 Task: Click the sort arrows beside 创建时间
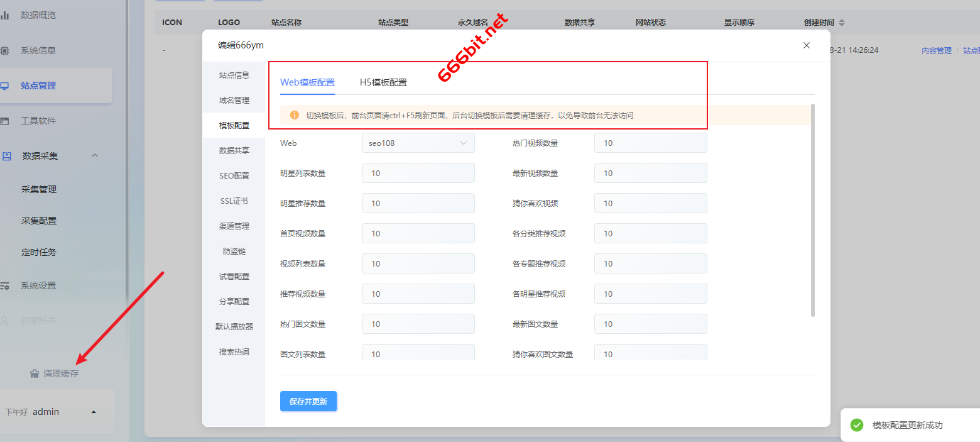coord(842,23)
